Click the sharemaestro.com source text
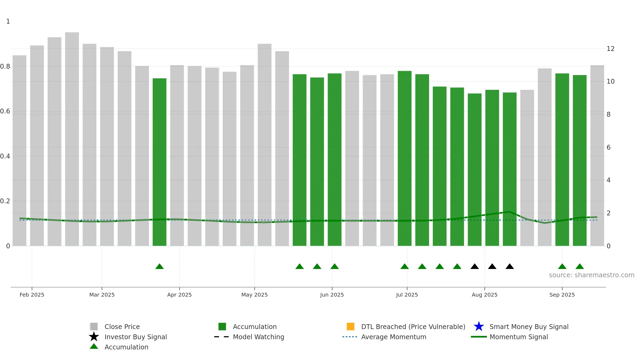The width and height of the screenshot is (644, 362). (591, 275)
